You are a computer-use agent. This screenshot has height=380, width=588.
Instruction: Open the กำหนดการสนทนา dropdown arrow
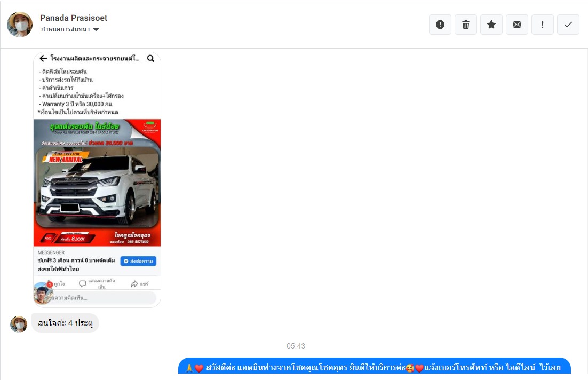96,29
